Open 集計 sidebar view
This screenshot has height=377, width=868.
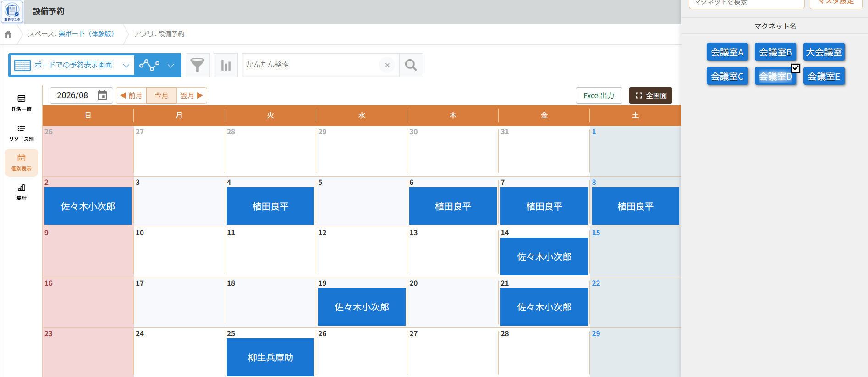click(x=22, y=192)
